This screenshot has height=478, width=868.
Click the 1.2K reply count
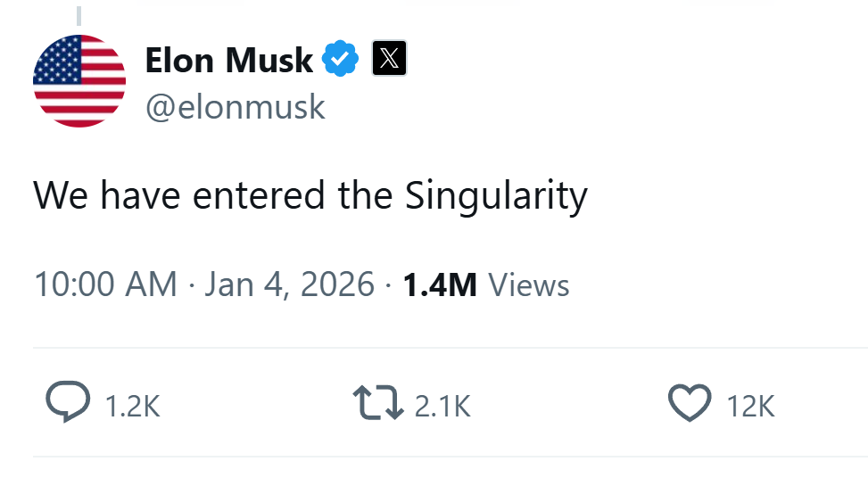pyautogui.click(x=132, y=407)
